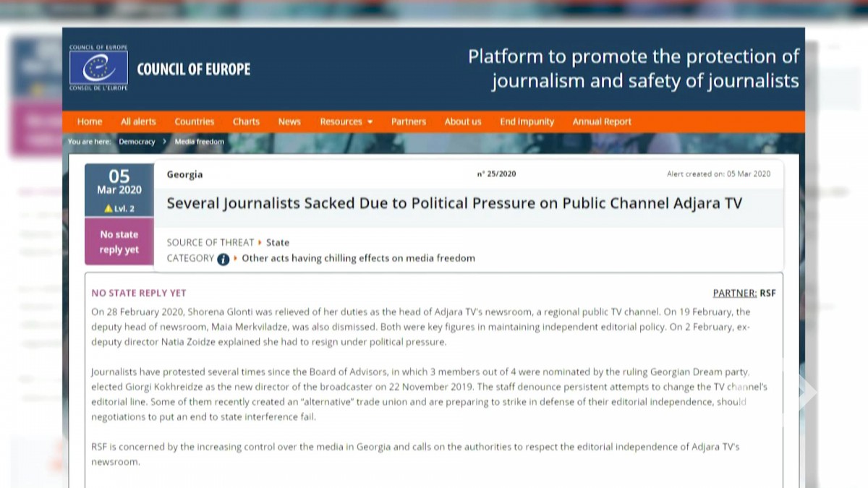
Task: Click the 05 Mar 2020 date box
Action: [119, 182]
